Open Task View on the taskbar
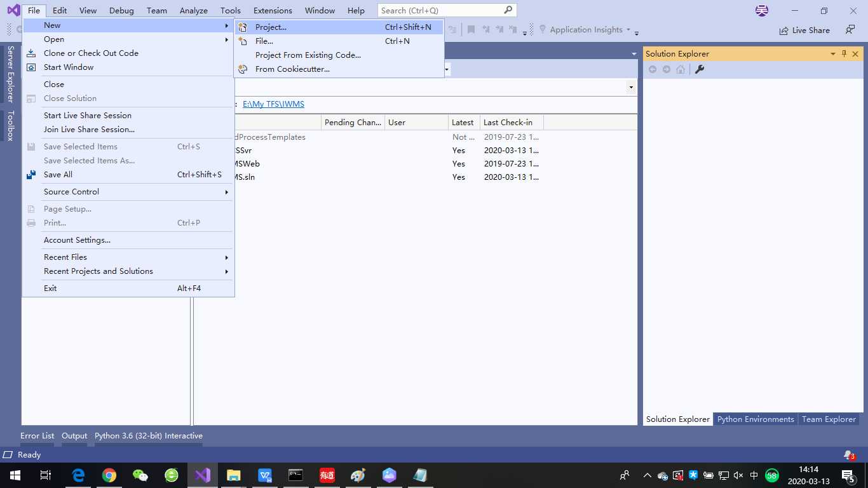The width and height of the screenshot is (868, 488). (x=46, y=475)
